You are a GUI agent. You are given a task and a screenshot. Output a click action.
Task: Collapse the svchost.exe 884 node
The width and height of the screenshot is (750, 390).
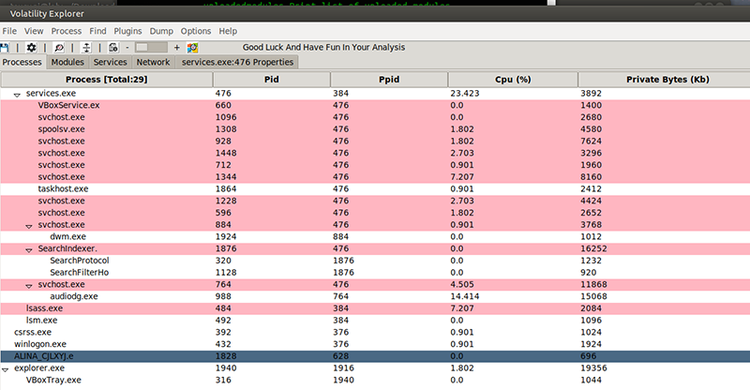coord(29,226)
